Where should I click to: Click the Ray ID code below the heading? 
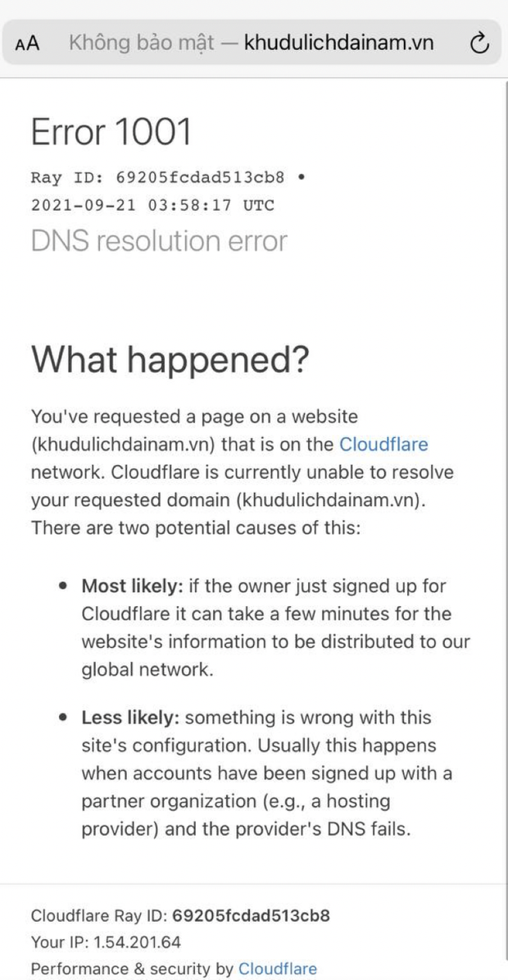(199, 177)
